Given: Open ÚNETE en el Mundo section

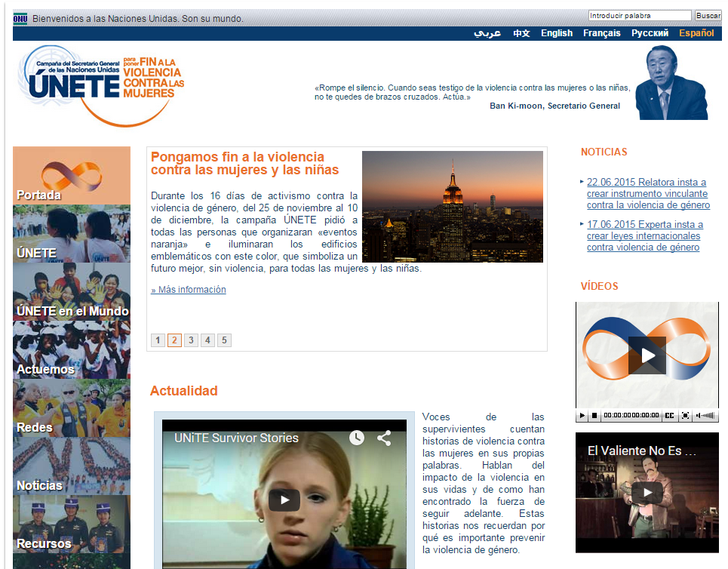Looking at the screenshot, I should pos(72,292).
